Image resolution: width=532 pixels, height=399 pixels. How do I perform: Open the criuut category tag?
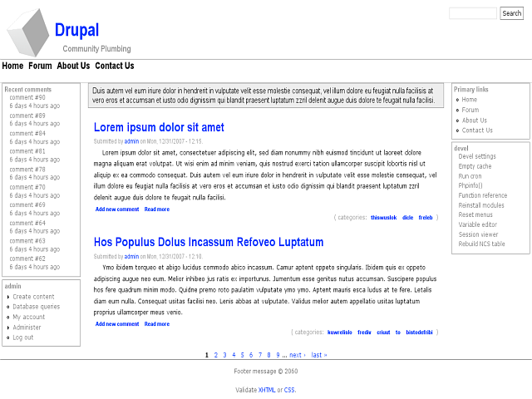coord(383,332)
